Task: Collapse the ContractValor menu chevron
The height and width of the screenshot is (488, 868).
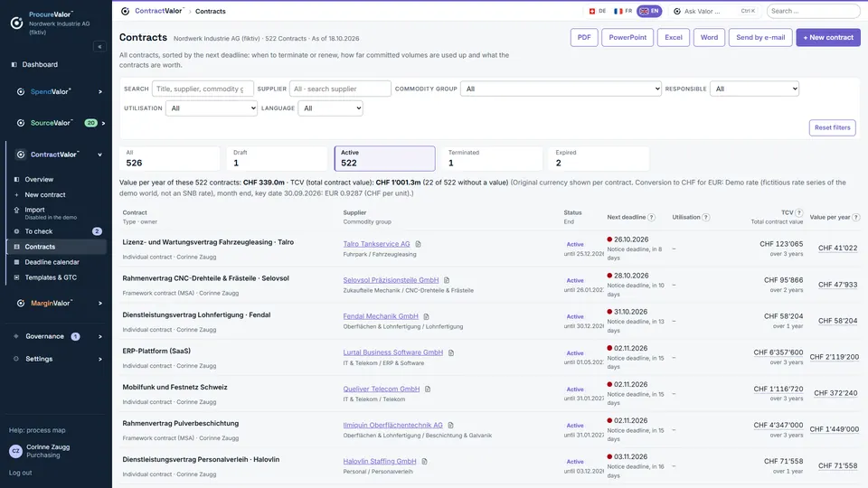Action: click(100, 155)
